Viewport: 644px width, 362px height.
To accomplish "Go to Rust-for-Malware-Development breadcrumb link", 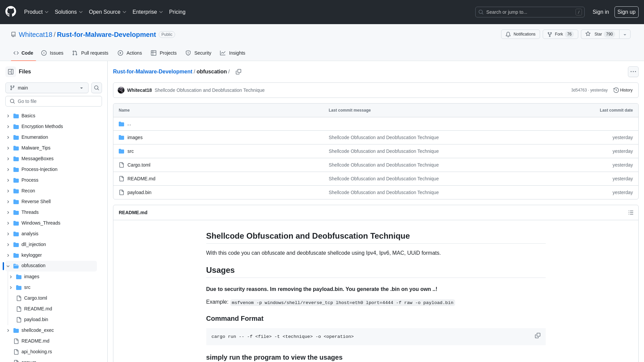I will click(x=153, y=72).
